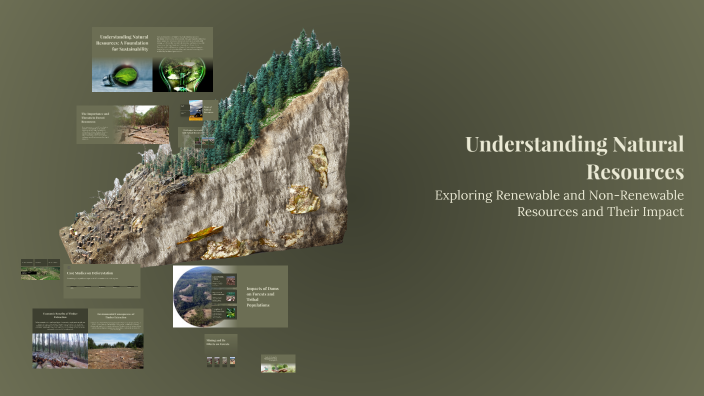Open the 'Impacts of Dams on Forests' slide
704x396 pixels.
pyautogui.click(x=230, y=296)
